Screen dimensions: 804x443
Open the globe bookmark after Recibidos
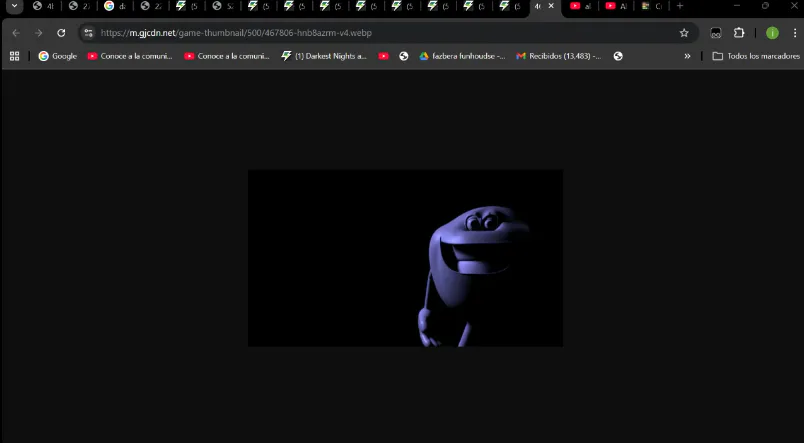pos(618,56)
